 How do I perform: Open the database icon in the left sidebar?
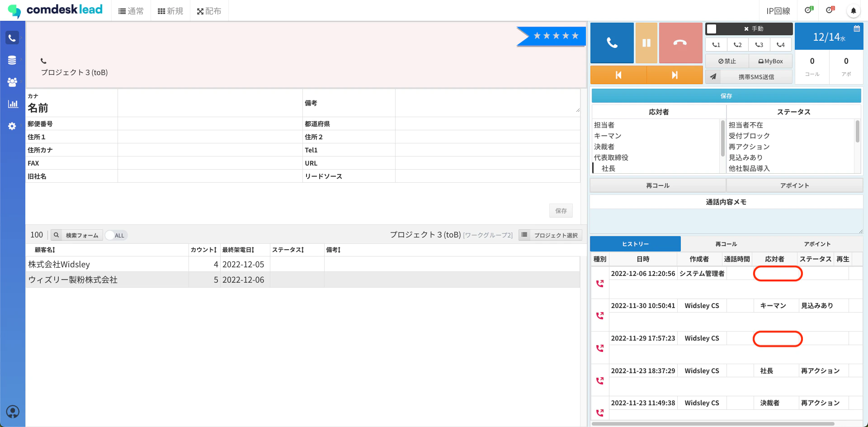click(x=12, y=60)
